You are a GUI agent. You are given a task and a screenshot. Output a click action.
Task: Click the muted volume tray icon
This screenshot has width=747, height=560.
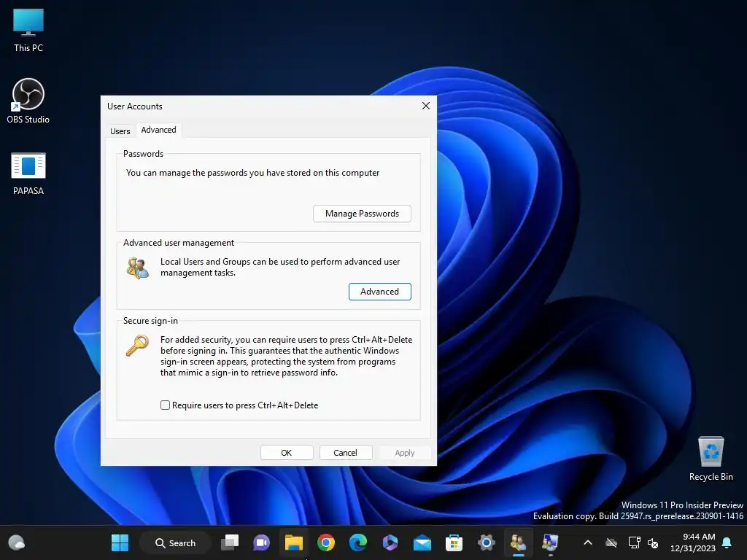tap(653, 542)
